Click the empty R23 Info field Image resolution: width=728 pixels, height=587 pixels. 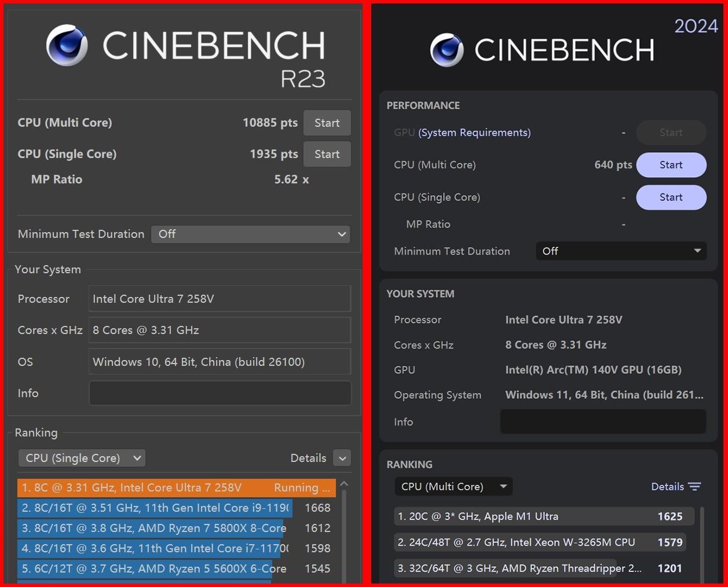220,393
